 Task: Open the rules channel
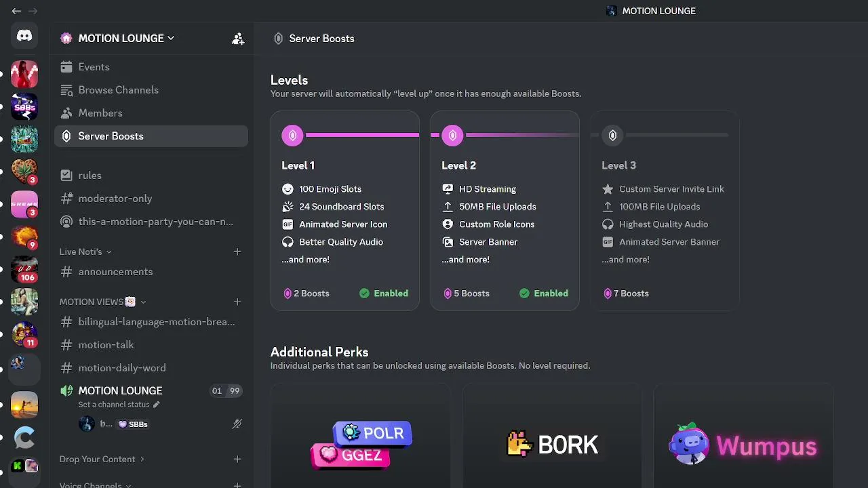(151, 176)
